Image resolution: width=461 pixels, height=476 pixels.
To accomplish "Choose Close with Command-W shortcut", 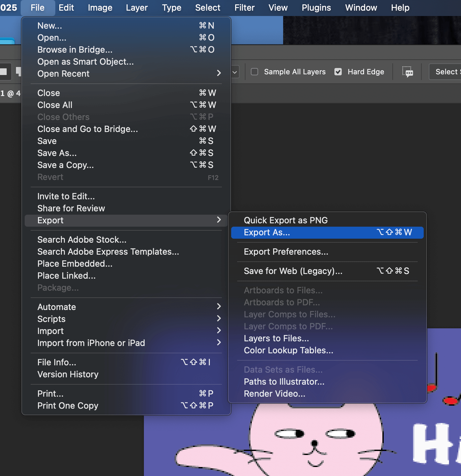I will [x=126, y=93].
